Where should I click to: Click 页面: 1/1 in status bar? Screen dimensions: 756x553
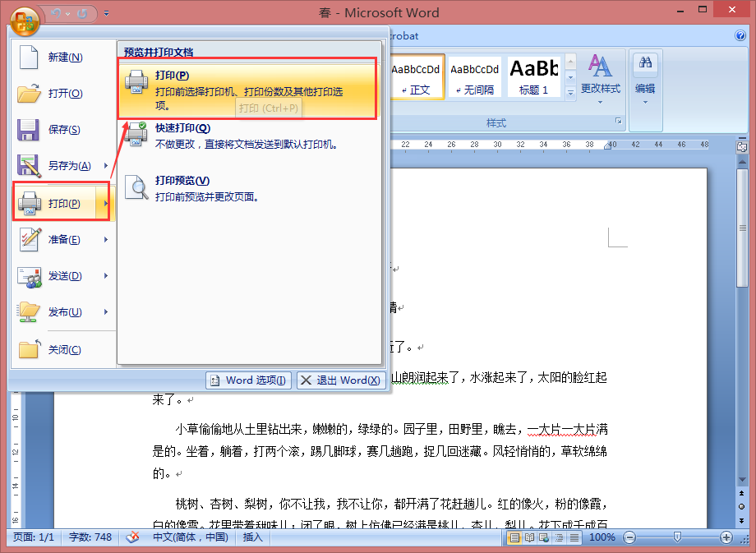coord(33,537)
